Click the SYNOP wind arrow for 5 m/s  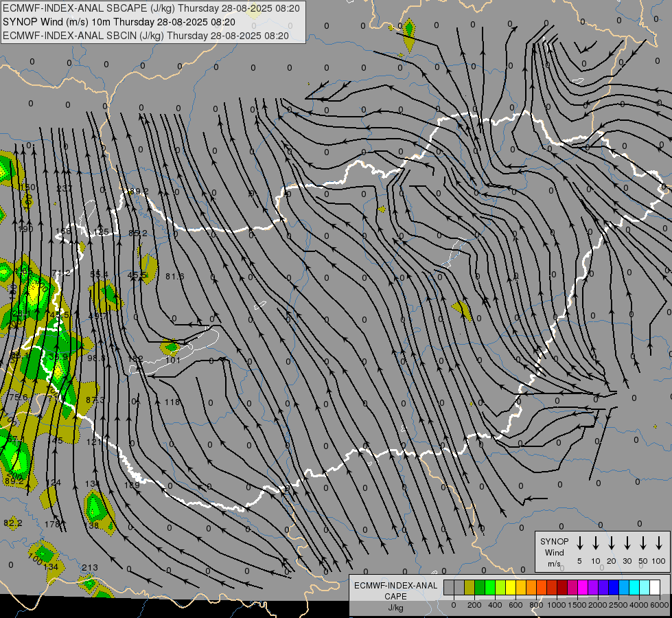(x=579, y=542)
